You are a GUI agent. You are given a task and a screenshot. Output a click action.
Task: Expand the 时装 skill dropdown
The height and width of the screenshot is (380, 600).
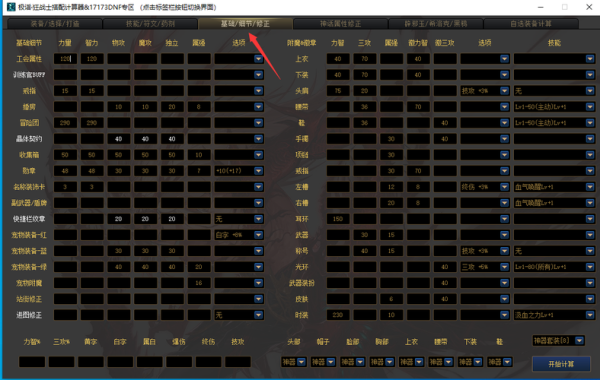[554, 315]
